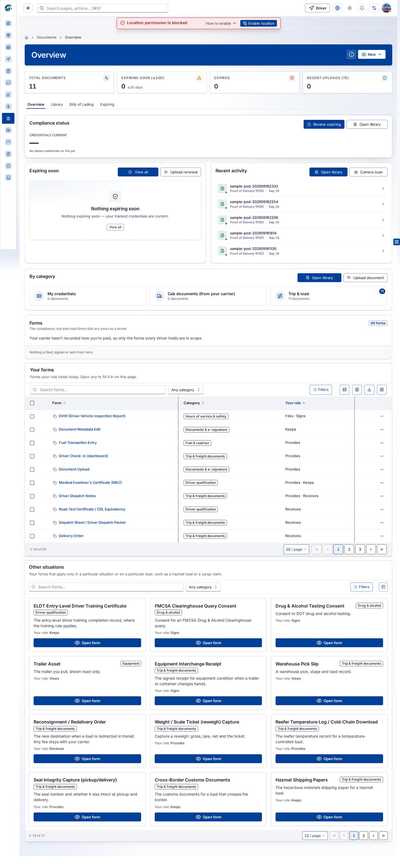The image size is (400, 868).
Task: Open the dollar sign icon in sidebar
Action: click(8, 106)
